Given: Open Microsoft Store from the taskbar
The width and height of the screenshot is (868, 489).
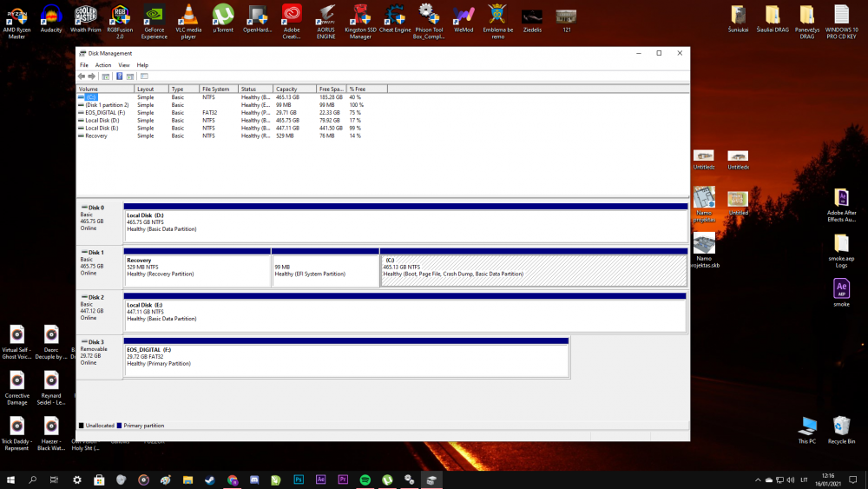Looking at the screenshot, I should 99,479.
